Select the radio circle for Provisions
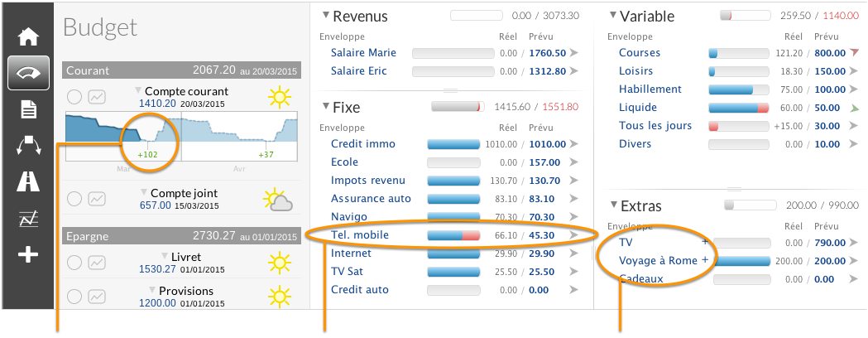868x338 pixels. (x=74, y=297)
